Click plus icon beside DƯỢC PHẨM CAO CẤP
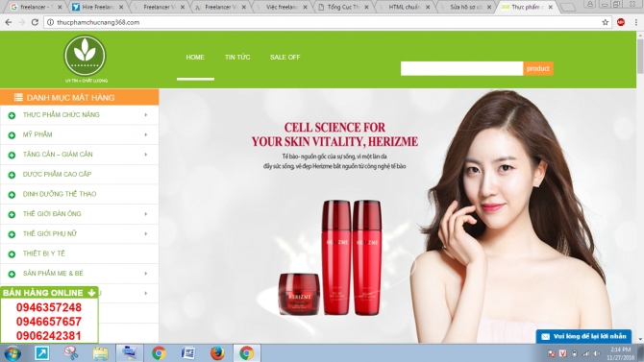The image size is (644, 362). point(12,175)
